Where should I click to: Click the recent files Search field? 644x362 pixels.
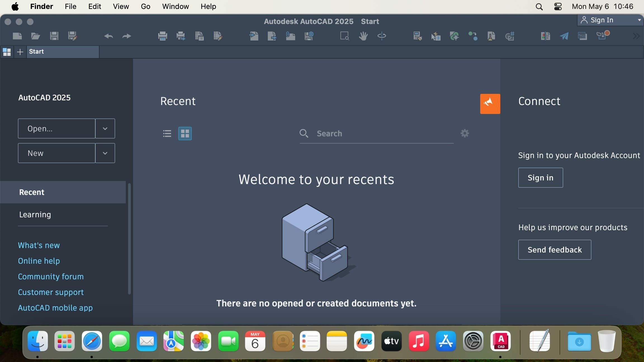click(x=377, y=134)
